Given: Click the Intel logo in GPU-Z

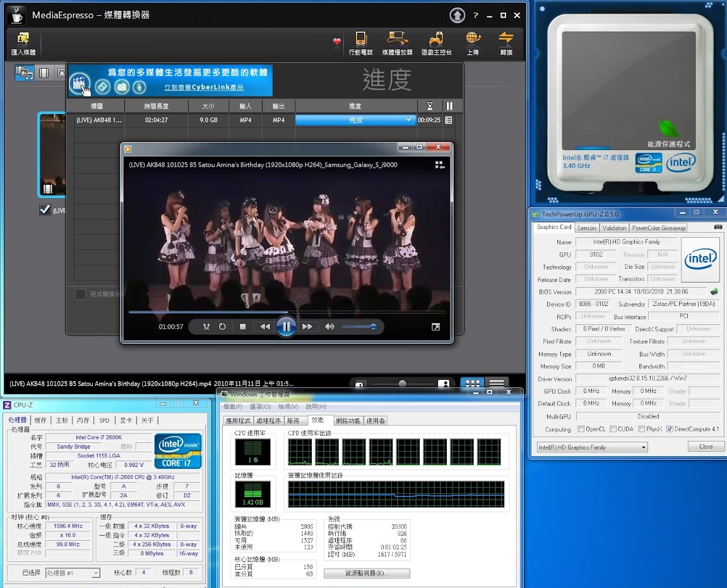Looking at the screenshot, I should coord(700,259).
